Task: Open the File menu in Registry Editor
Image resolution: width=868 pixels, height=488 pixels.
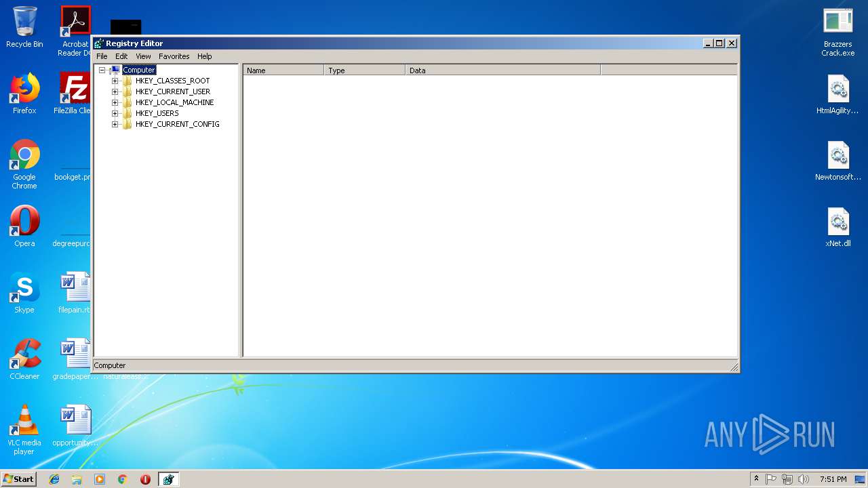Action: pyautogui.click(x=102, y=56)
